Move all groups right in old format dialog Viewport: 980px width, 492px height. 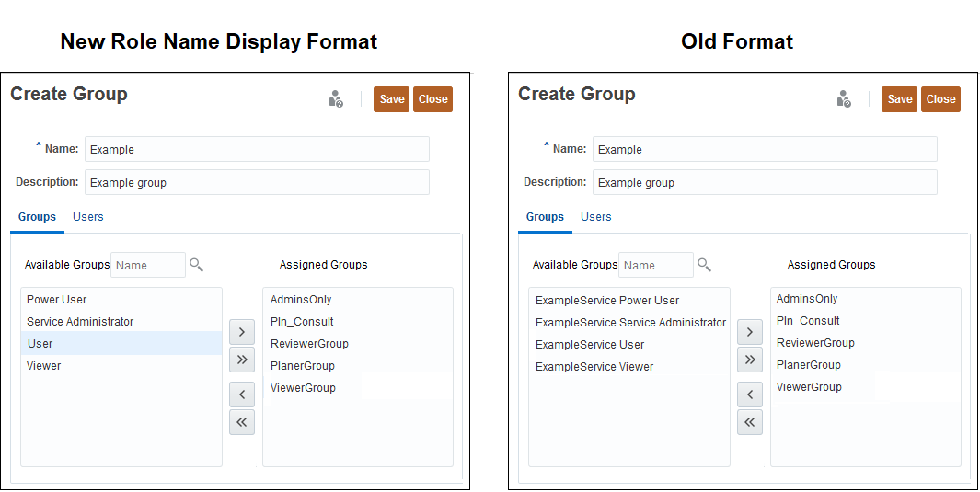[750, 359]
